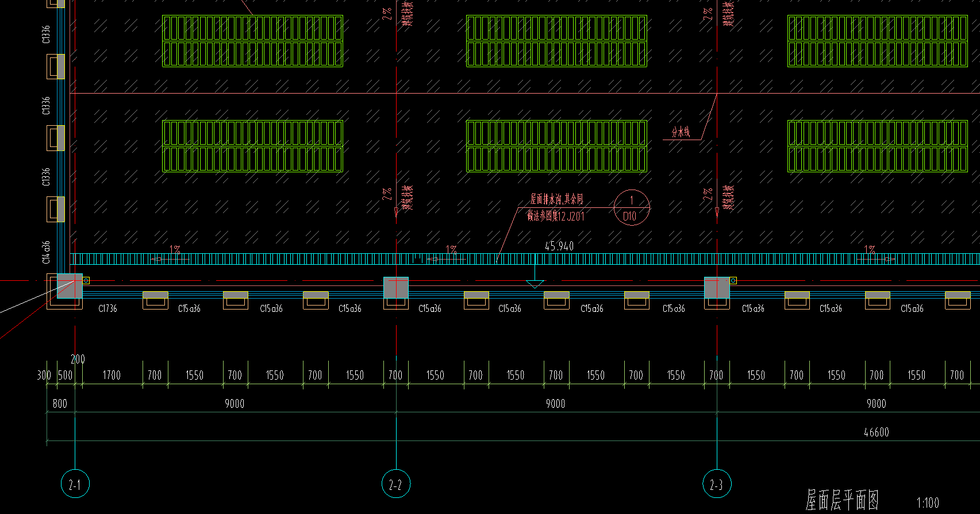
Task: Click the drawing title 屋面层平面图
Action: 842,500
